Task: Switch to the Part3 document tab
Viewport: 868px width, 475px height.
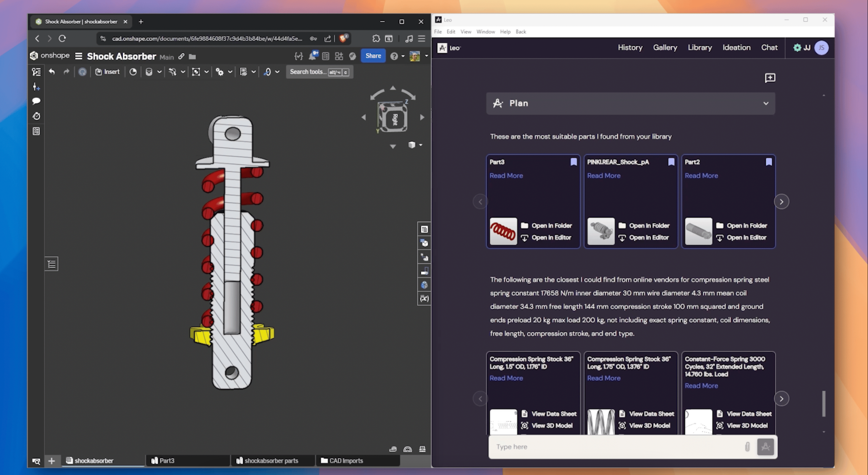Action: pyautogui.click(x=167, y=460)
